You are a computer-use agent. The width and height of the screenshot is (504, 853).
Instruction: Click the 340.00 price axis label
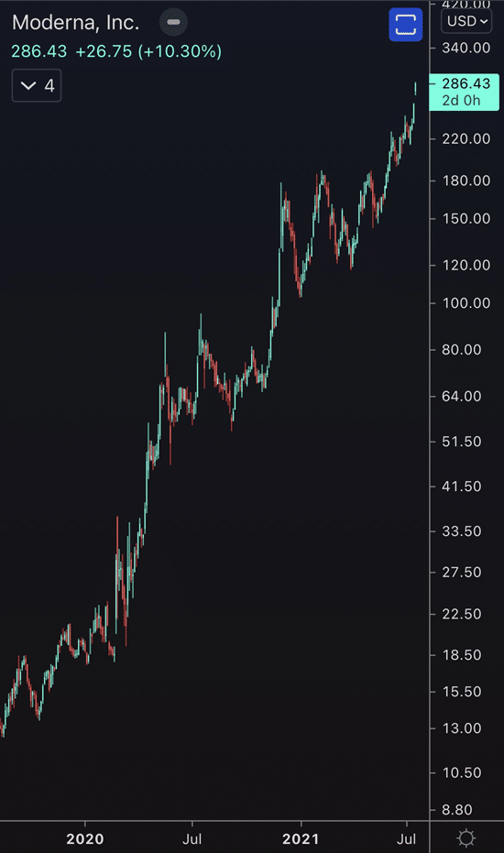[x=466, y=48]
